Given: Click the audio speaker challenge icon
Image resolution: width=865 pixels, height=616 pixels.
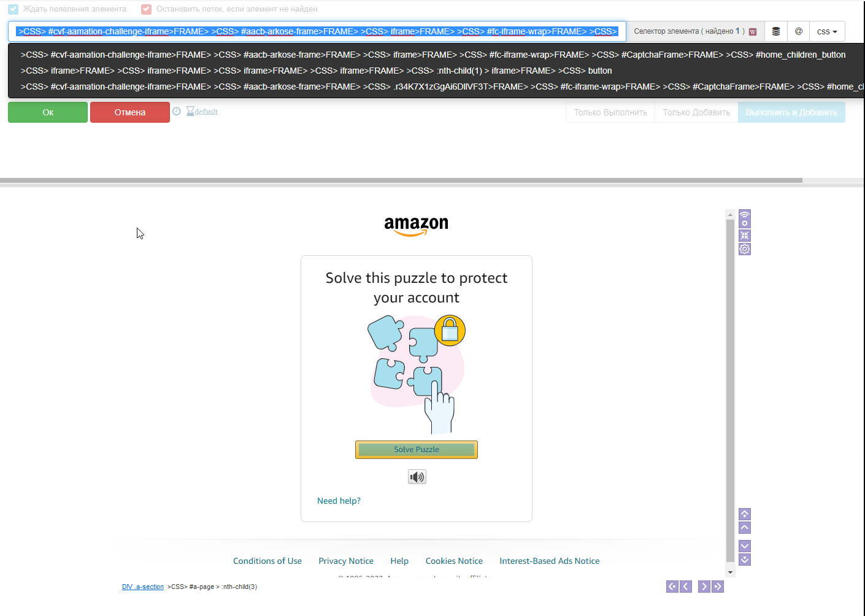Looking at the screenshot, I should 417,477.
